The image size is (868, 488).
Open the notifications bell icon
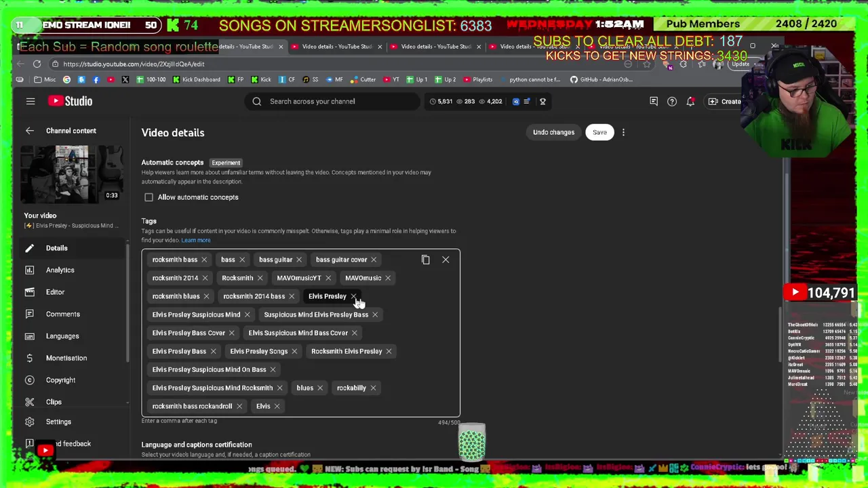[690, 102]
